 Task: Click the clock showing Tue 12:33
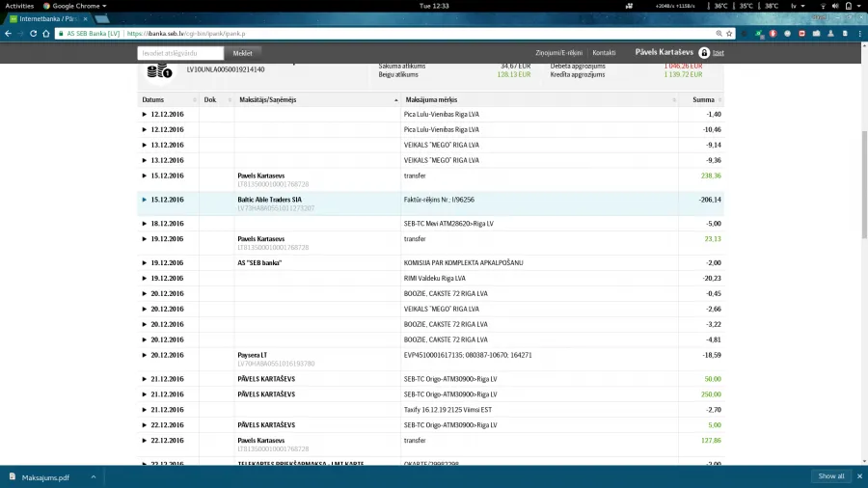pyautogui.click(x=434, y=6)
